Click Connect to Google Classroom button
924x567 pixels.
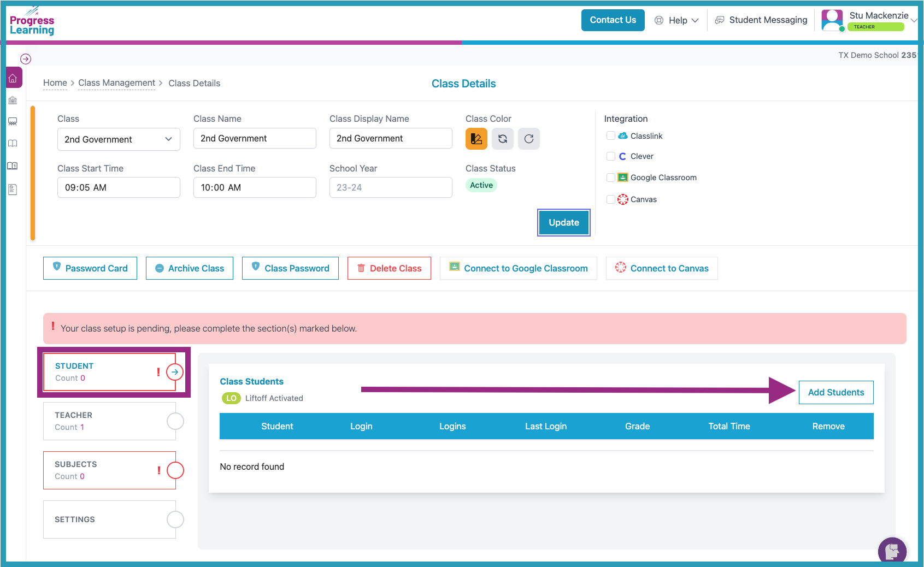click(519, 268)
